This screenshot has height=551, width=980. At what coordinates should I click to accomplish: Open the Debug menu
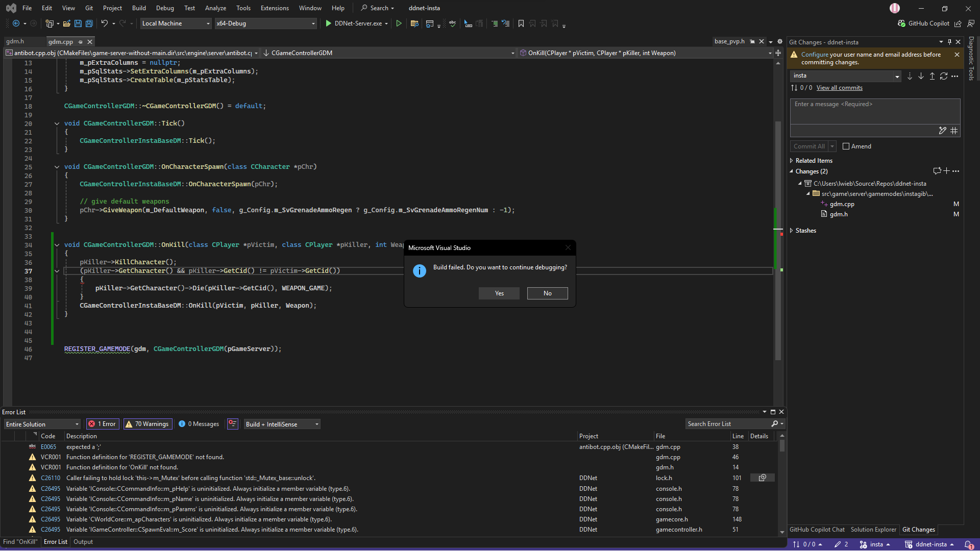click(165, 8)
